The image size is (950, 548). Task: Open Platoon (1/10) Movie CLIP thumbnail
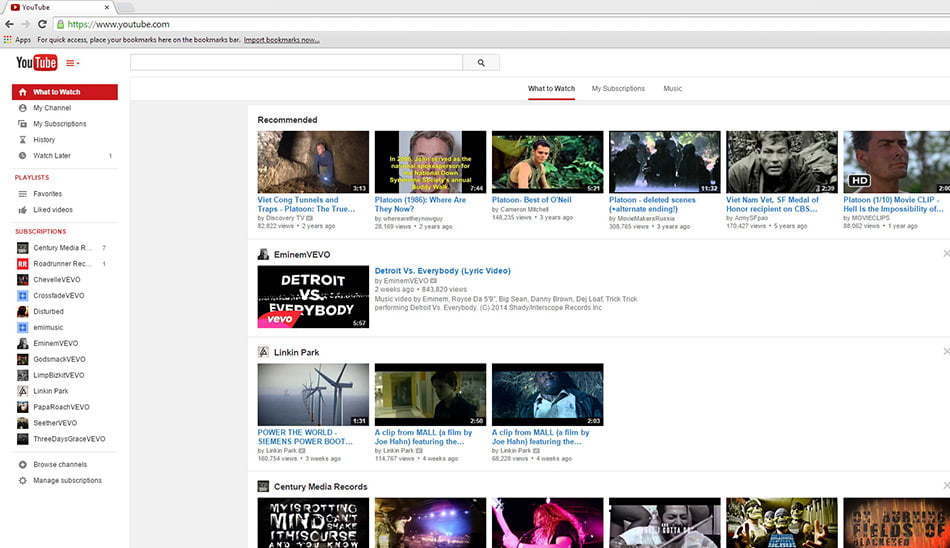pos(897,162)
